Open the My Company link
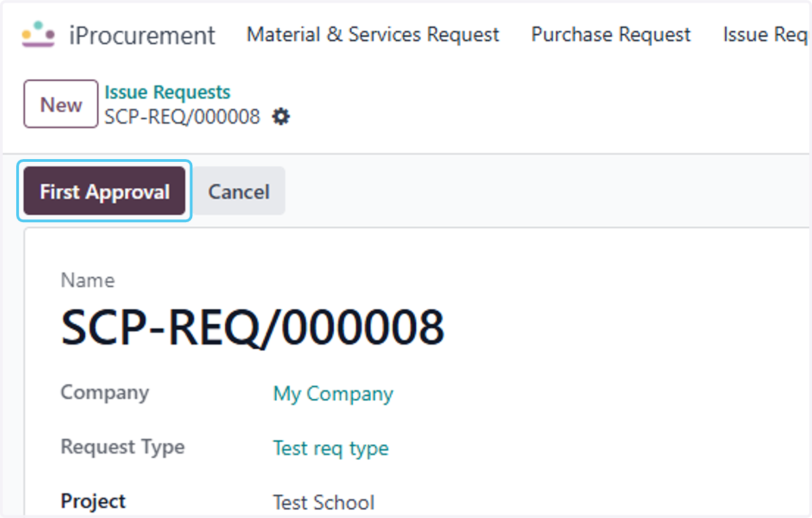 (333, 393)
